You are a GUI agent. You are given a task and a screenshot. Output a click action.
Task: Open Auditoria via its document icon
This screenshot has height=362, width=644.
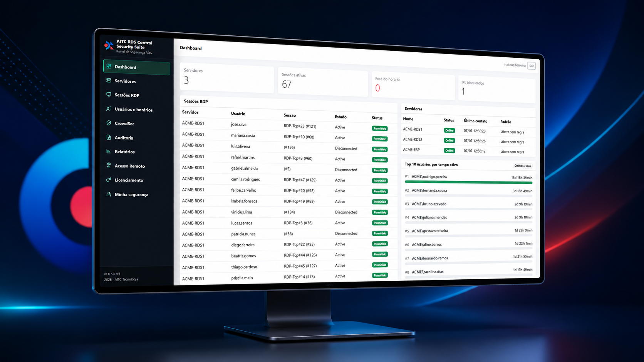tap(109, 137)
